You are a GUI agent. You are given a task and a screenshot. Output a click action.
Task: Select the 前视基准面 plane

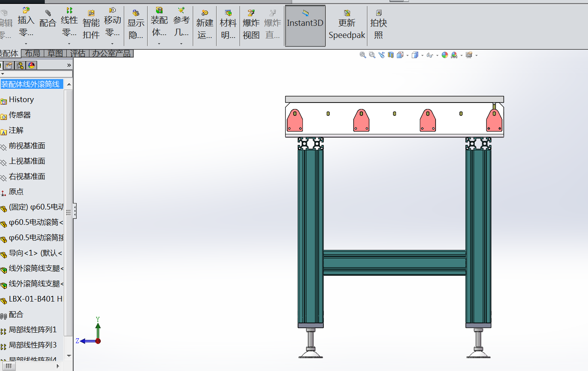27,145
